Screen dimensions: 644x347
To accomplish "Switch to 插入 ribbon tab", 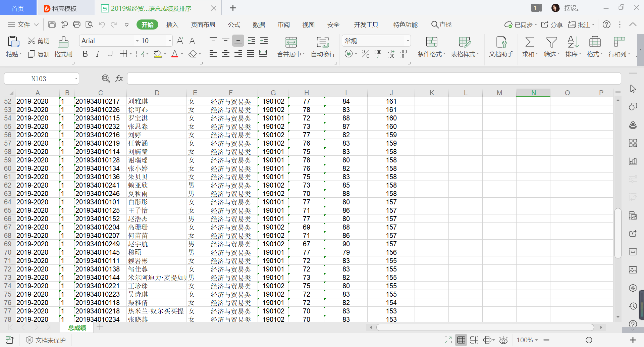I will pos(172,24).
